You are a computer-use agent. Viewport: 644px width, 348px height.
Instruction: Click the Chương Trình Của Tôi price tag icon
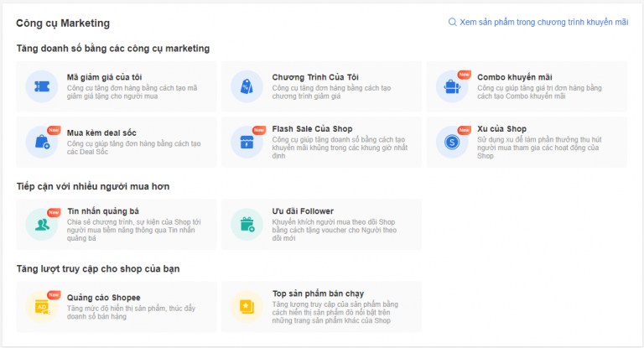pyautogui.click(x=247, y=86)
